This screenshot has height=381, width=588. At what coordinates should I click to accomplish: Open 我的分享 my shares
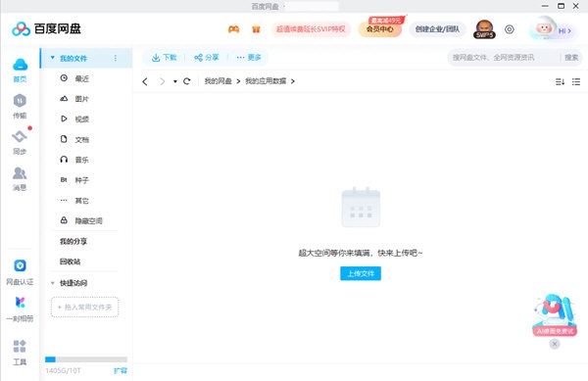(73, 241)
